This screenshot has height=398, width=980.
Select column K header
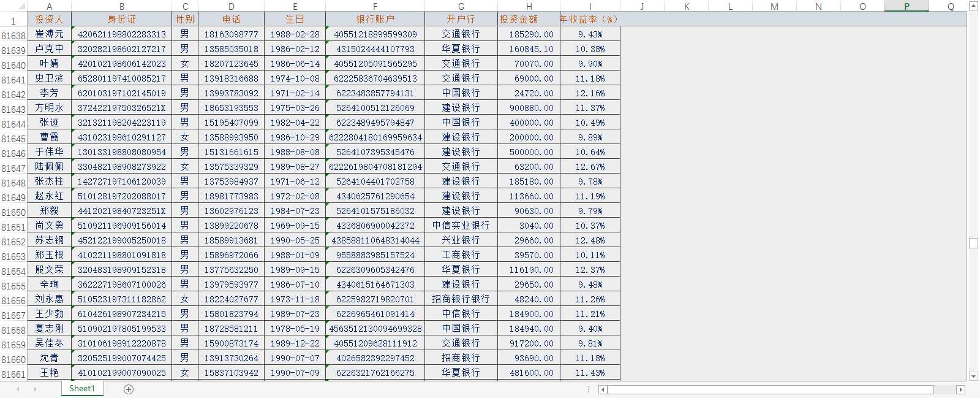pyautogui.click(x=687, y=6)
